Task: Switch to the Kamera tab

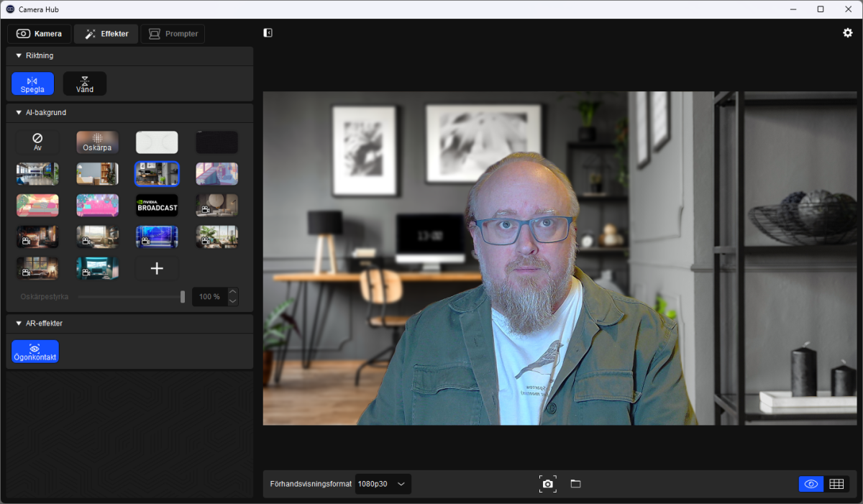Action: pos(39,33)
